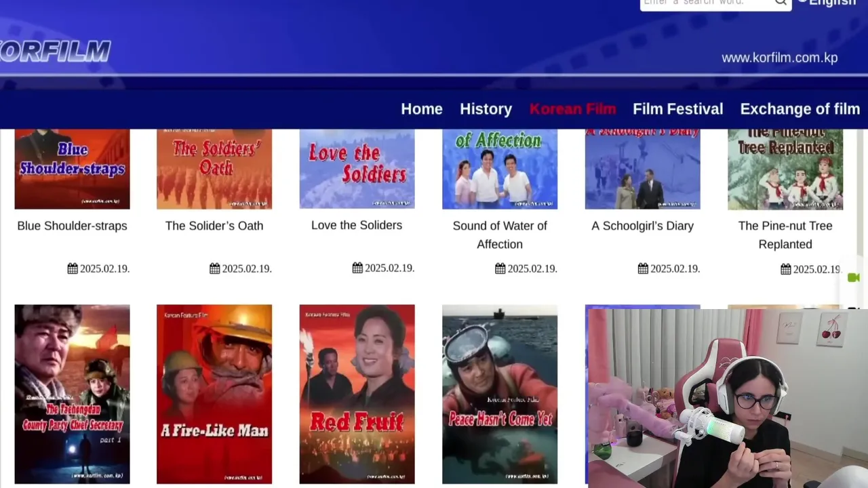
Task: Open Sound of Water of Affection title
Action: (500, 235)
